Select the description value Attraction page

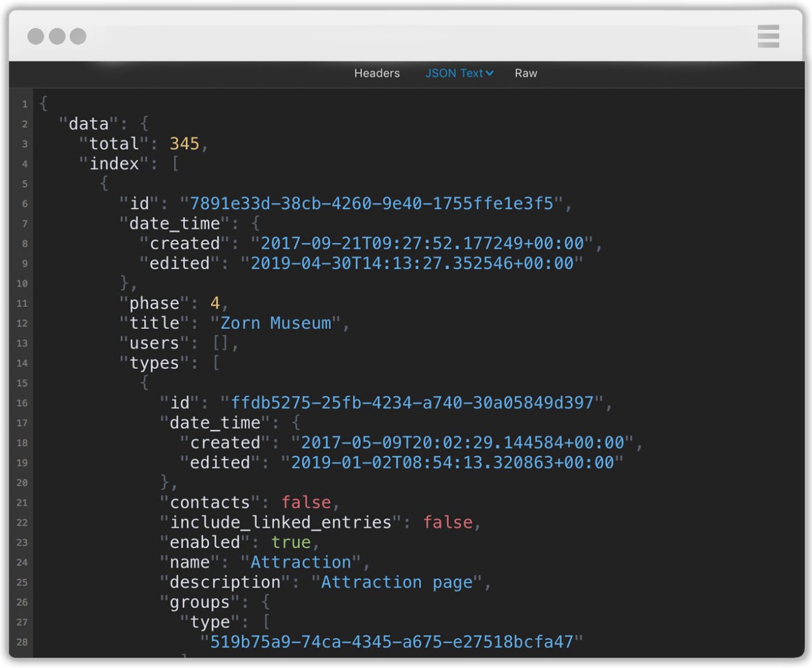click(397, 583)
